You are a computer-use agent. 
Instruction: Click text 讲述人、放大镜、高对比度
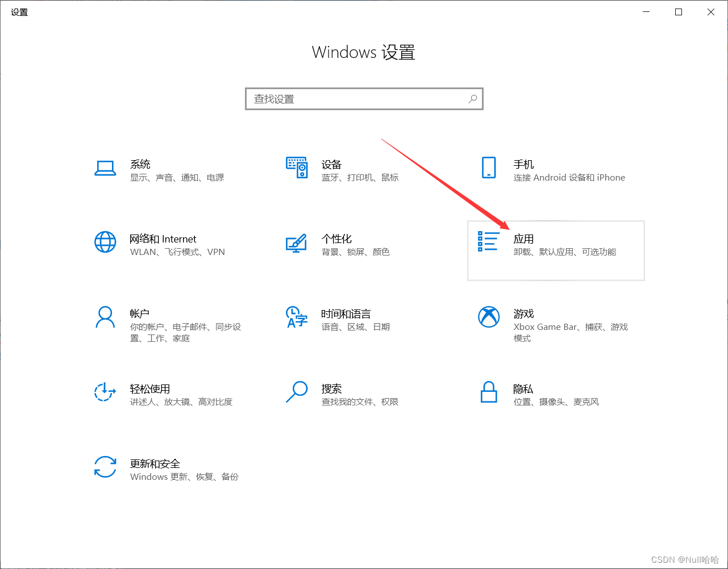(x=181, y=402)
